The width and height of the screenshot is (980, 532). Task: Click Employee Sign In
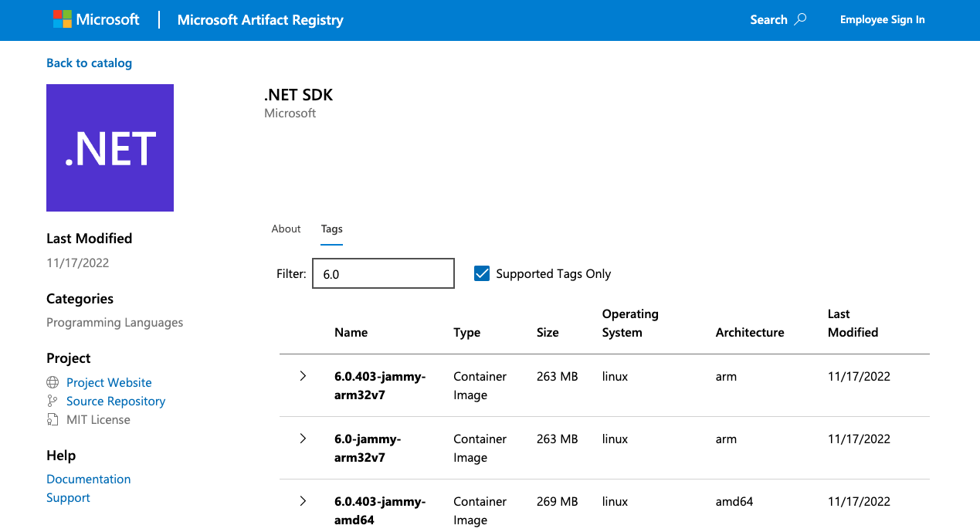[x=883, y=19]
